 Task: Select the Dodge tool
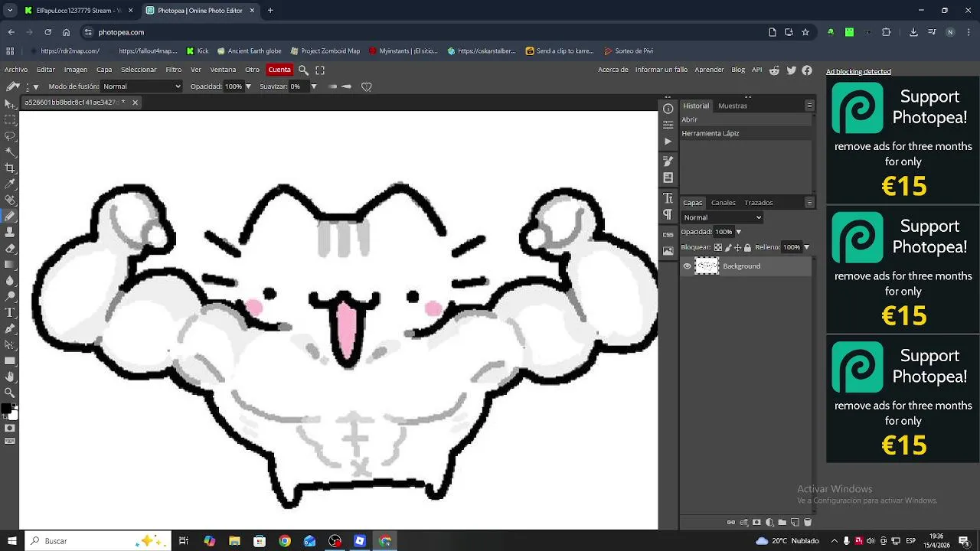coord(10,296)
